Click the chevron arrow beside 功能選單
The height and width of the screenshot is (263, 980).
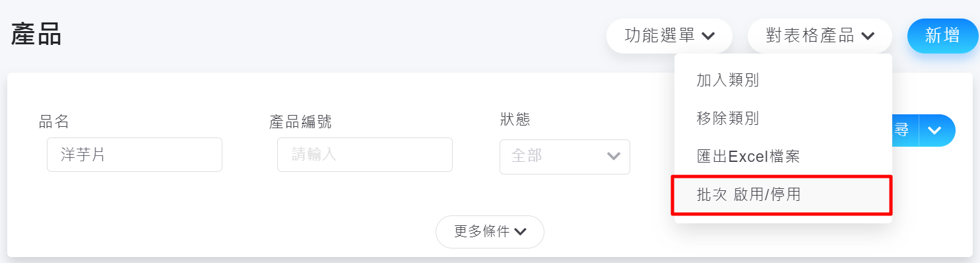click(708, 36)
